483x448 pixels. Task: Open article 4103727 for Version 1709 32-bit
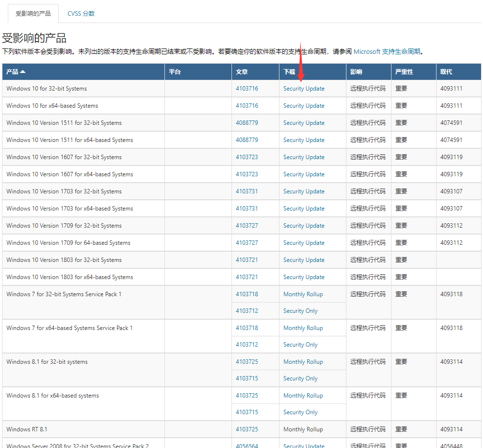point(247,226)
